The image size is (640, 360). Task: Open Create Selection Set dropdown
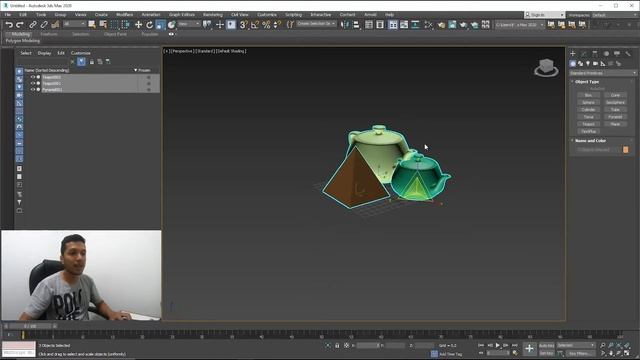[x=316, y=24]
